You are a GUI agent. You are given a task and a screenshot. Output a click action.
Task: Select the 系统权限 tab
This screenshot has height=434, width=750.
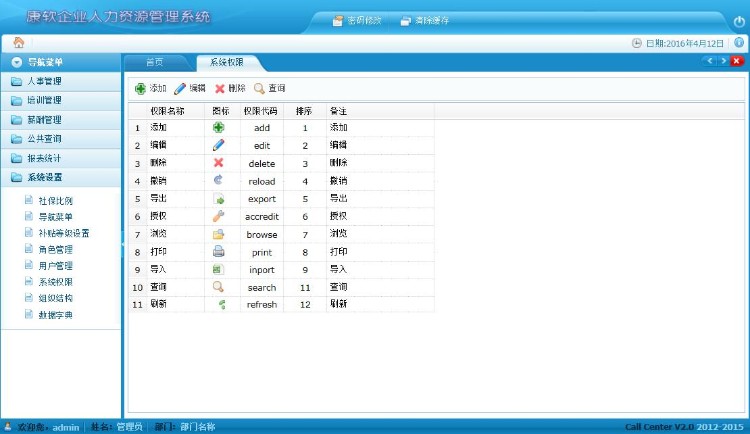227,62
